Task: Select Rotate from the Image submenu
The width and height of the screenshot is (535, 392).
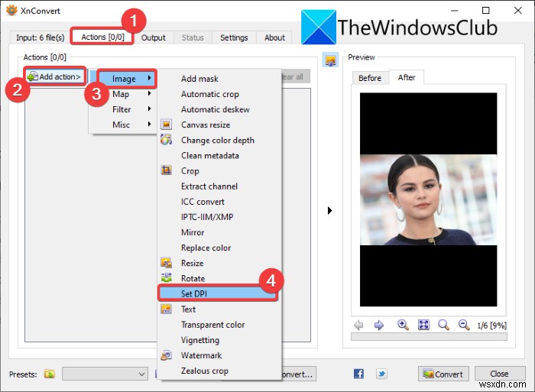Action: coord(219,278)
